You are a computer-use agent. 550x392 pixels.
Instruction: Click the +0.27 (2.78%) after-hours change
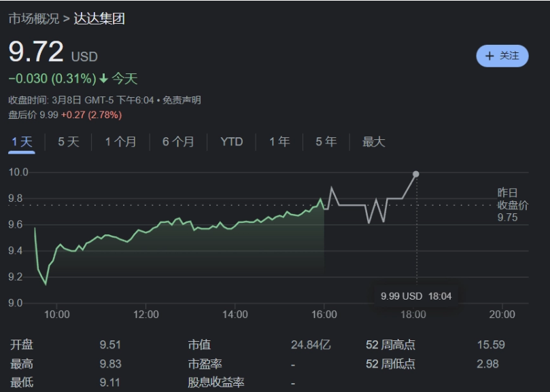pyautogui.click(x=92, y=115)
